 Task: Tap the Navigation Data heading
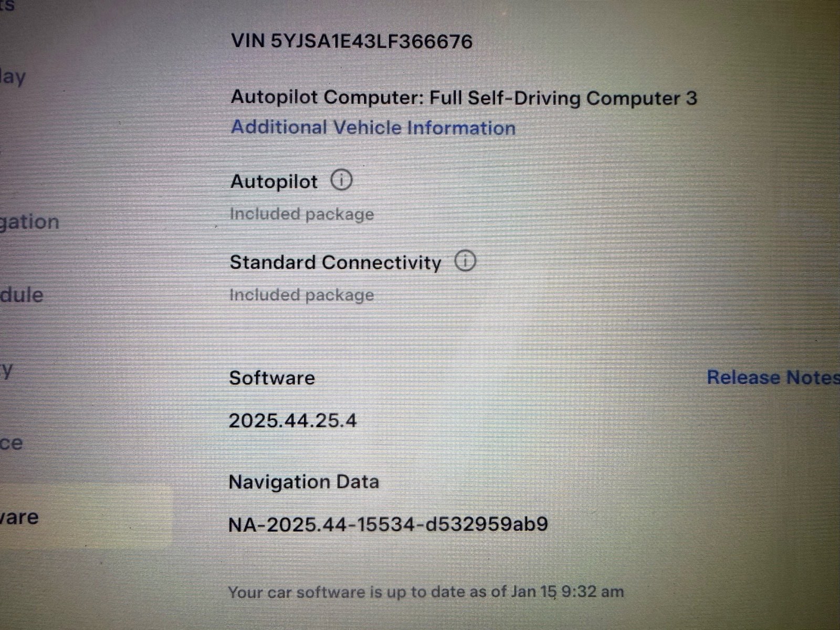[x=304, y=481]
